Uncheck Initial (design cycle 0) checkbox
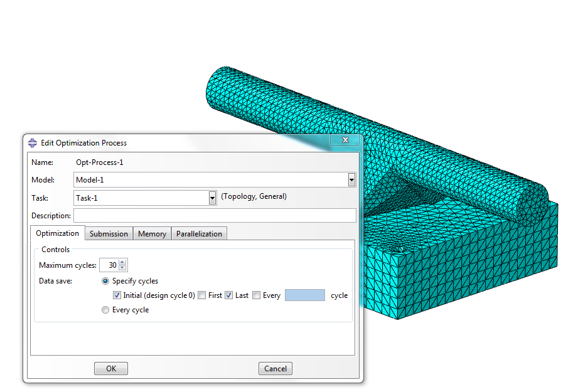The height and width of the screenshot is (392, 588). 117,295
